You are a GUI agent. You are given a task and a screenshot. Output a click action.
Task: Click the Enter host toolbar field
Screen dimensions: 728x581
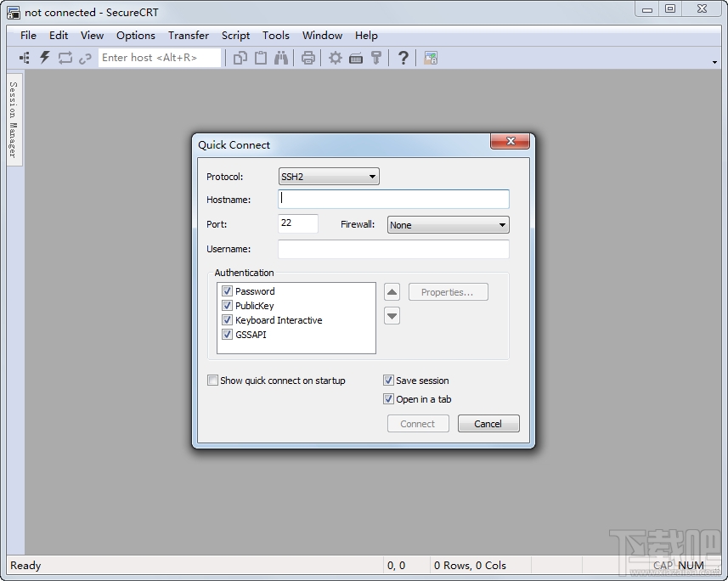click(x=159, y=58)
